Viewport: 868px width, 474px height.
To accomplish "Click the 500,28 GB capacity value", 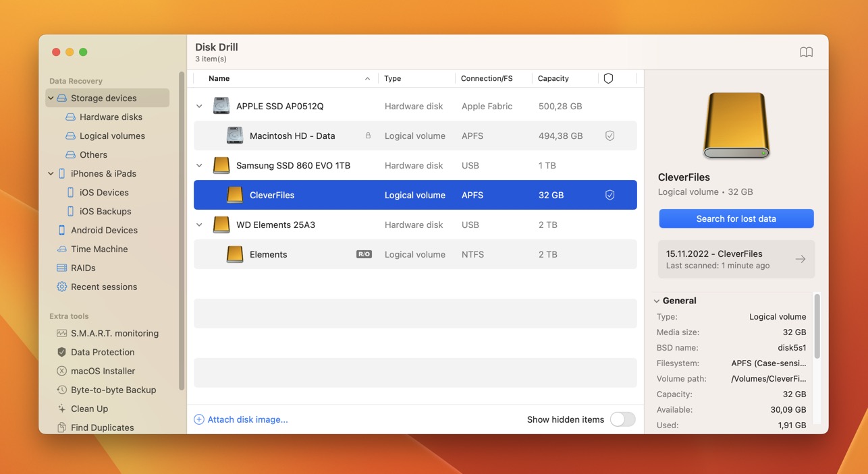I will (560, 106).
